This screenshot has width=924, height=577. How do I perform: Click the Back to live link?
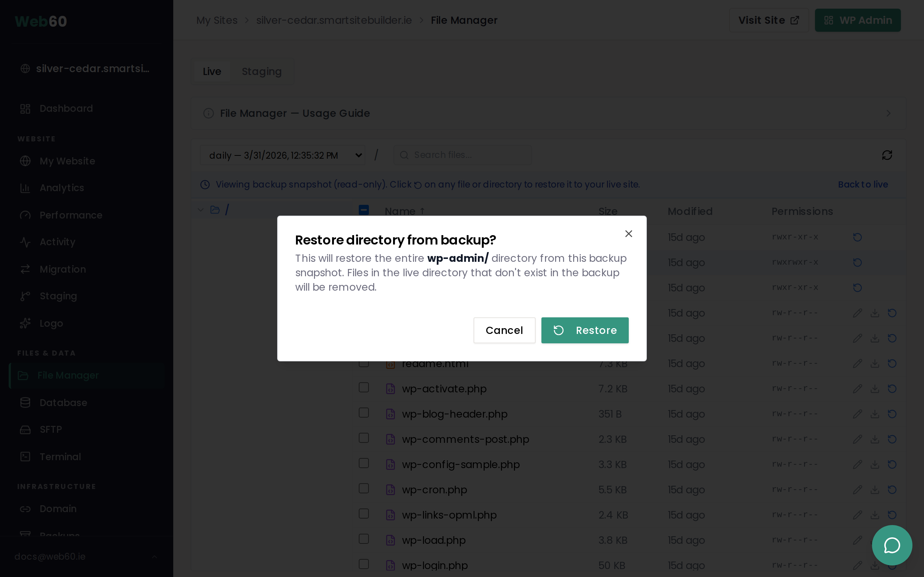[x=863, y=184]
